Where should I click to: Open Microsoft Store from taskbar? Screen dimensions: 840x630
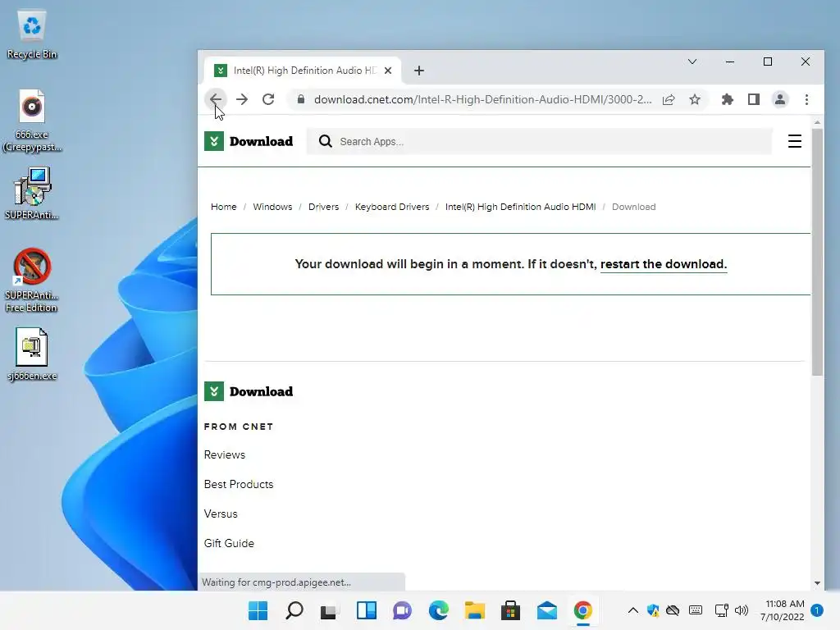click(x=510, y=610)
